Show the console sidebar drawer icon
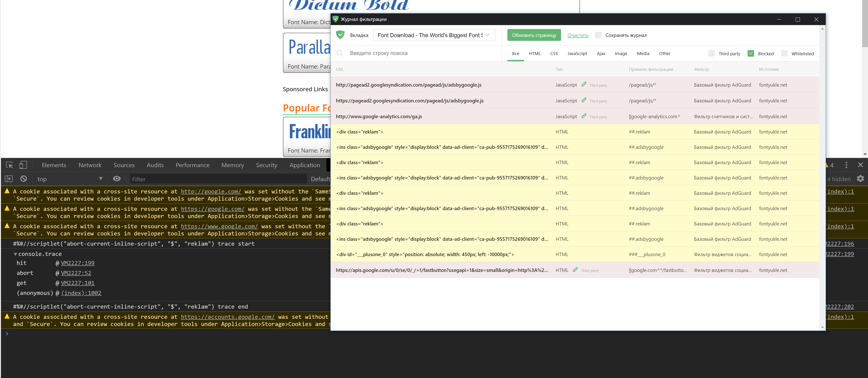This screenshot has width=868, height=378. (8, 179)
